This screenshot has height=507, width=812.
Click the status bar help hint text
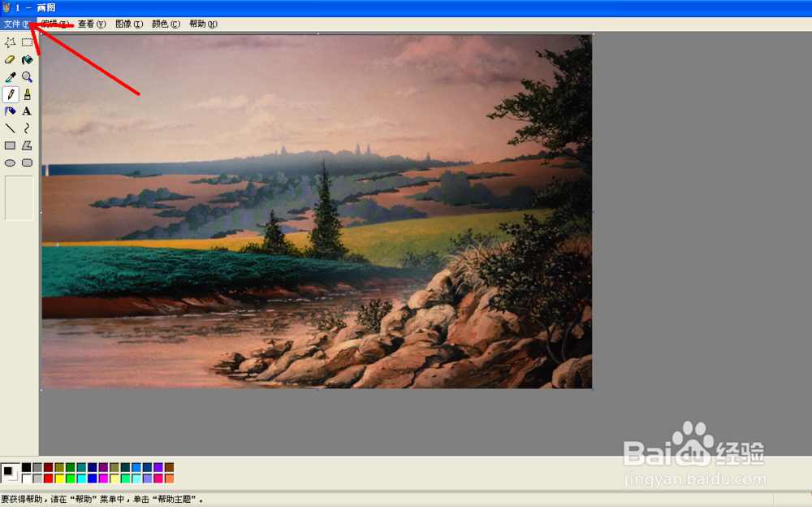point(101,500)
